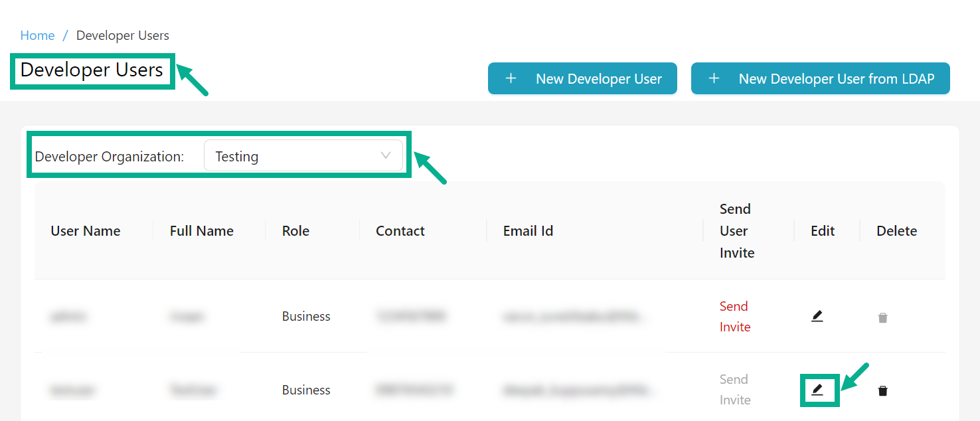Open the dropdown showing Testing
Viewport: 980px width, 421px height.
(303, 156)
